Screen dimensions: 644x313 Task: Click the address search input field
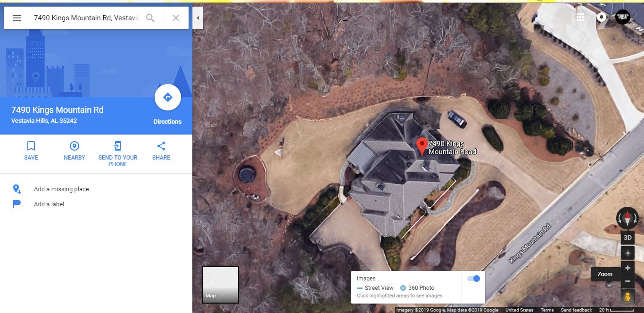86,18
